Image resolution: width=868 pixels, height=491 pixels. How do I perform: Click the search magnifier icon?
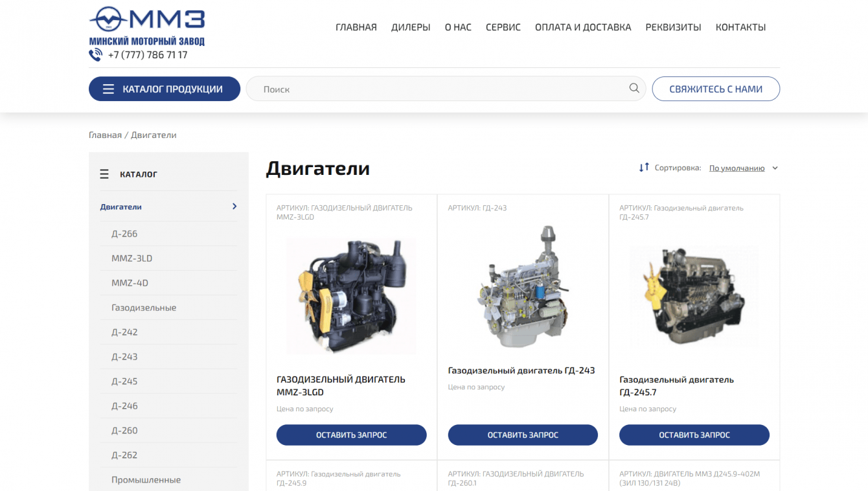pos(634,89)
